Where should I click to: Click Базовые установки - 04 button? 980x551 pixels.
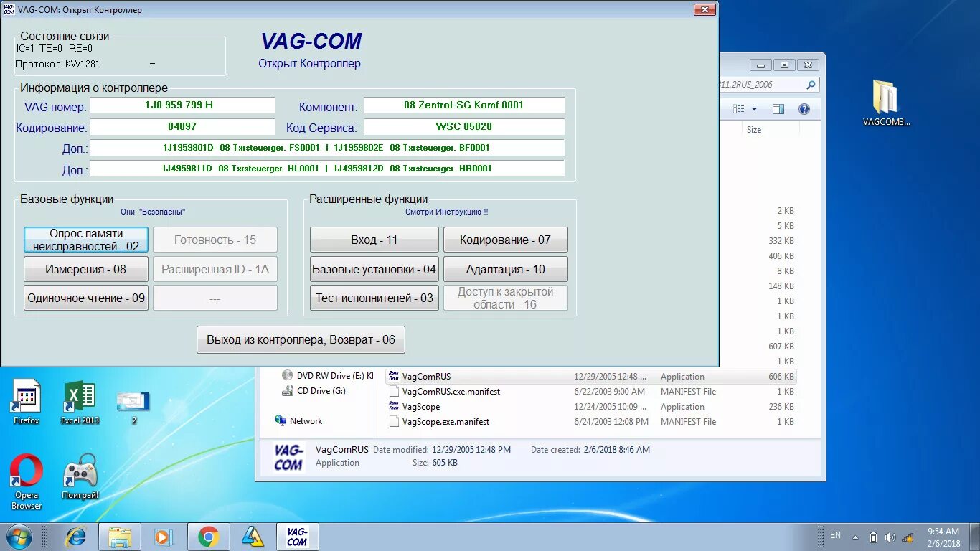pos(374,269)
